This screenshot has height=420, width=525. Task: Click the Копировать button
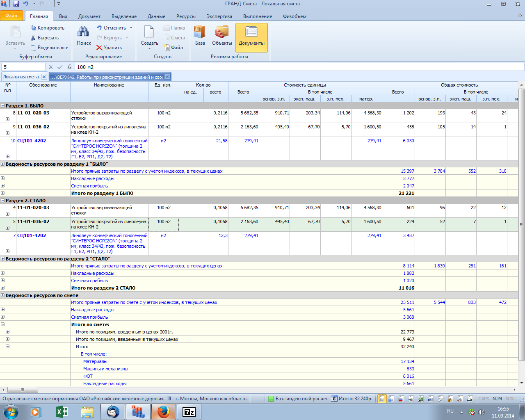coord(47,28)
